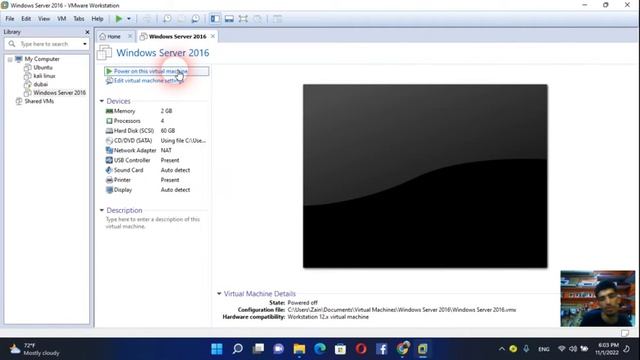Open the weather widget on the taskbar

34,349
